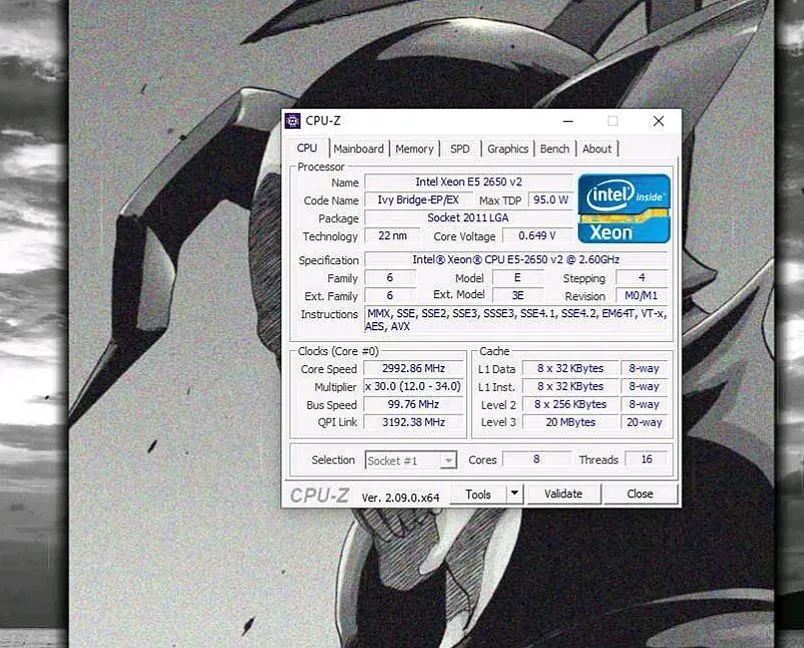Select the Threads count field showing 16
804x648 pixels.
(x=646, y=459)
